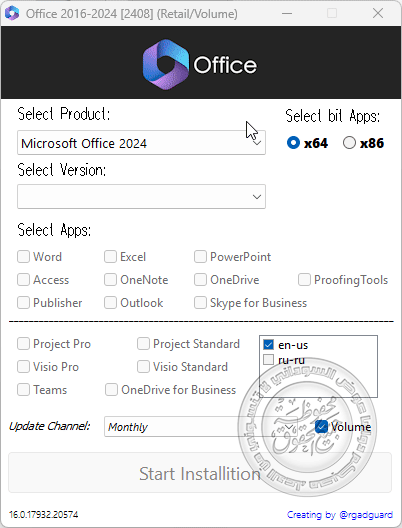This screenshot has height=528, width=402.
Task: Minimize the Office installer window
Action: pyautogui.click(x=287, y=13)
